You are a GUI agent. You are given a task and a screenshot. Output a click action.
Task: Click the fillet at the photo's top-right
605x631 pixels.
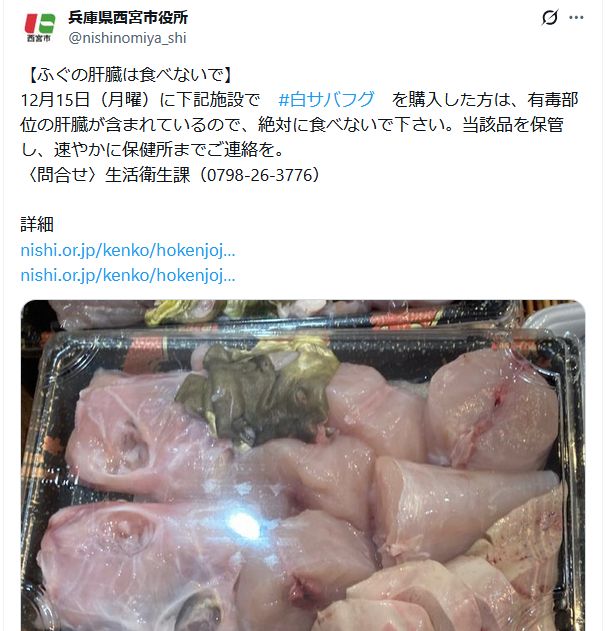click(x=493, y=410)
